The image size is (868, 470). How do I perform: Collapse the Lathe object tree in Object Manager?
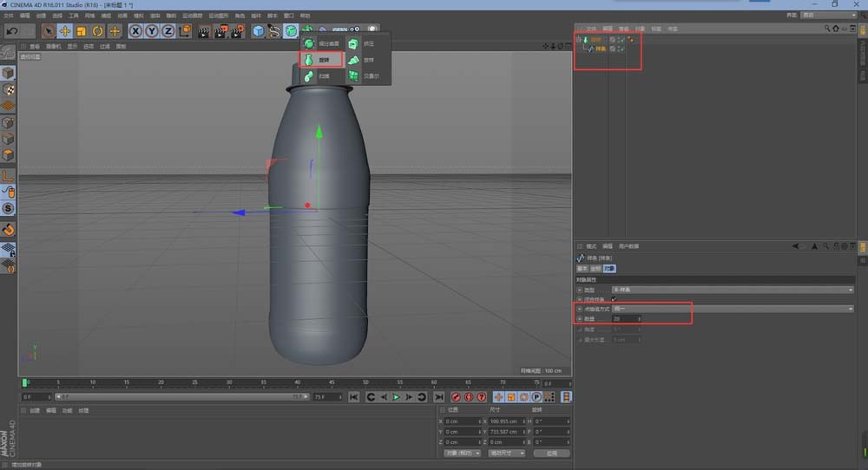579,40
